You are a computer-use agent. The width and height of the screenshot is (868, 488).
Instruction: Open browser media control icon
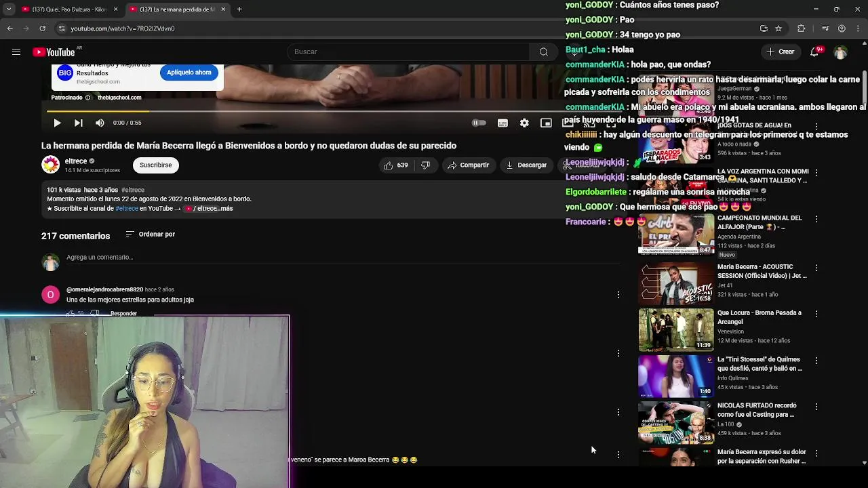[x=825, y=28]
